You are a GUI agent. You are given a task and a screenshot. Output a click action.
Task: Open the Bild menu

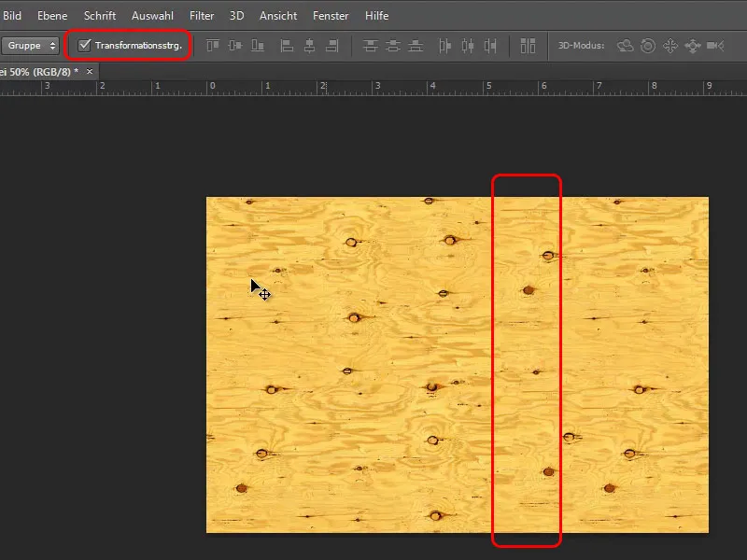[12, 16]
